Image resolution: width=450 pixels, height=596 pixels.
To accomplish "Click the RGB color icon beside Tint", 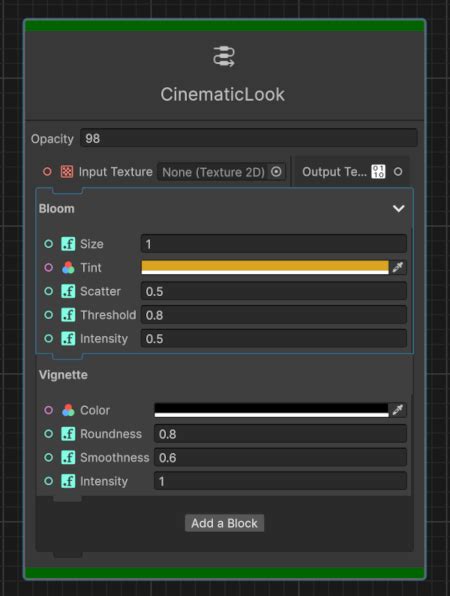I will [x=68, y=268].
